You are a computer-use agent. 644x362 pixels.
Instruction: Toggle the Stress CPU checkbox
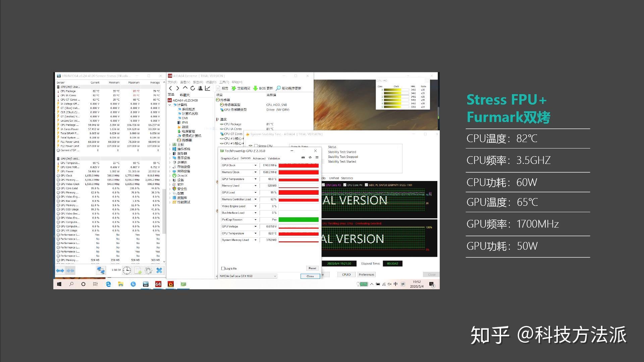pyautogui.click(x=256, y=146)
